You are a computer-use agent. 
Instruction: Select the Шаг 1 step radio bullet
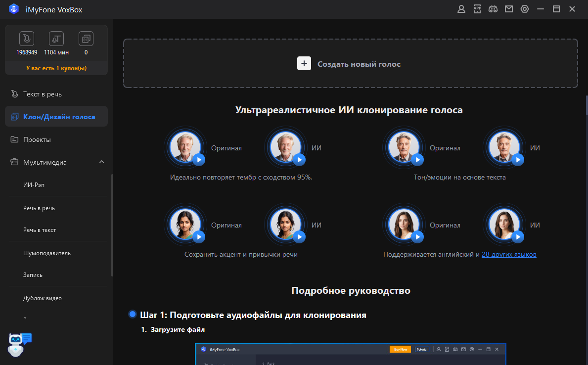[x=133, y=315]
